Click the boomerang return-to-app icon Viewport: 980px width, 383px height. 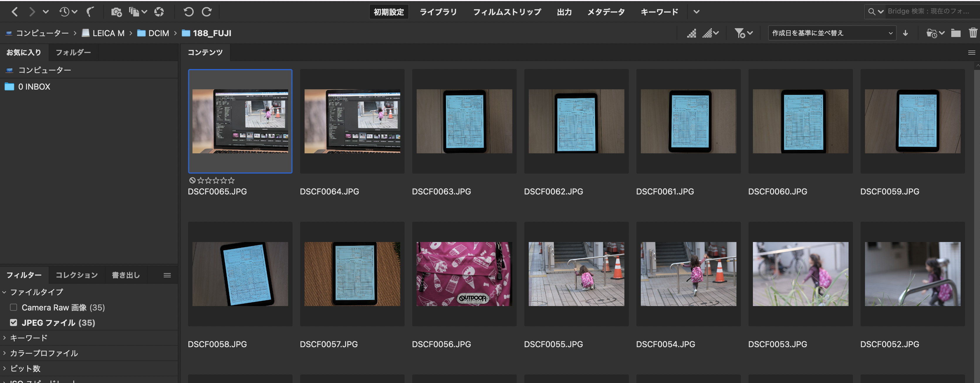tap(90, 12)
